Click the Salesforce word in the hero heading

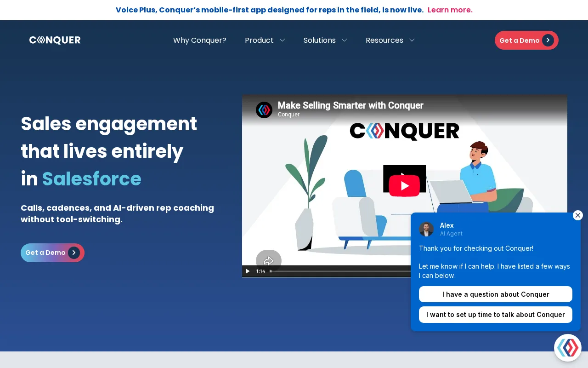tap(92, 179)
